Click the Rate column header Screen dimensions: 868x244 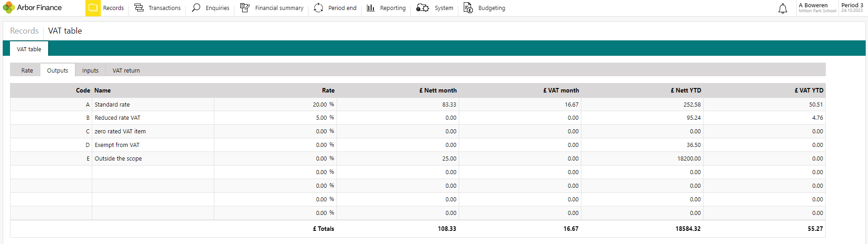328,90
